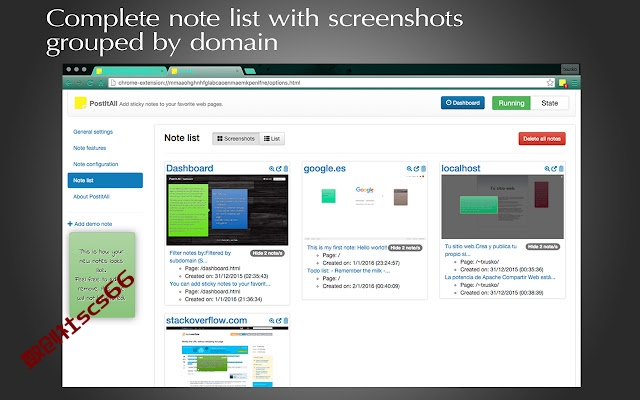640x400 pixels.
Task: Switch to the second browser tab
Action: [205, 71]
